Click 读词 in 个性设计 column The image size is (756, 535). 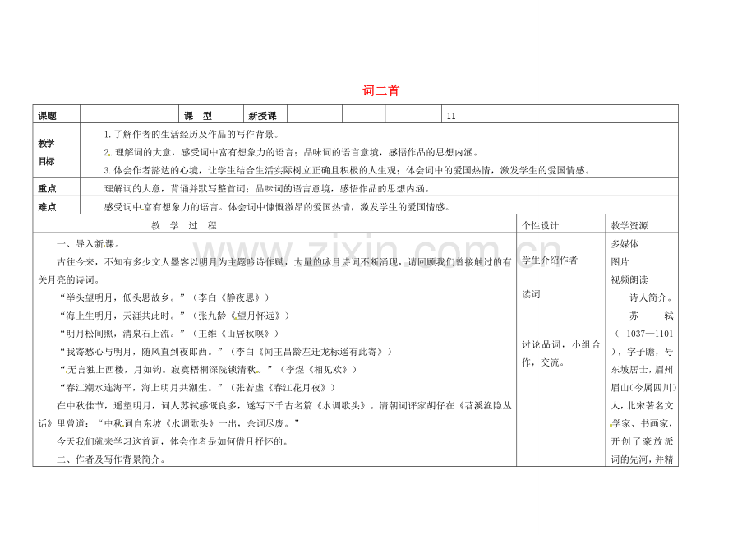click(531, 294)
